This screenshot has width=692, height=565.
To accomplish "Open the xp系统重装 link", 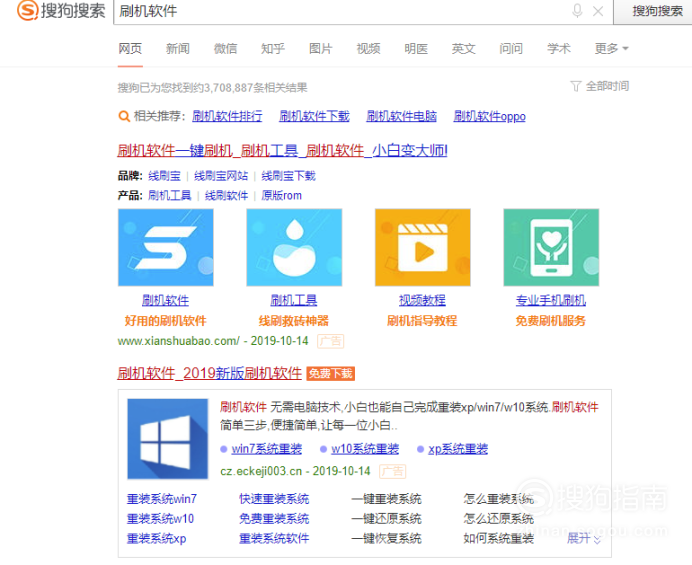I will click(458, 449).
